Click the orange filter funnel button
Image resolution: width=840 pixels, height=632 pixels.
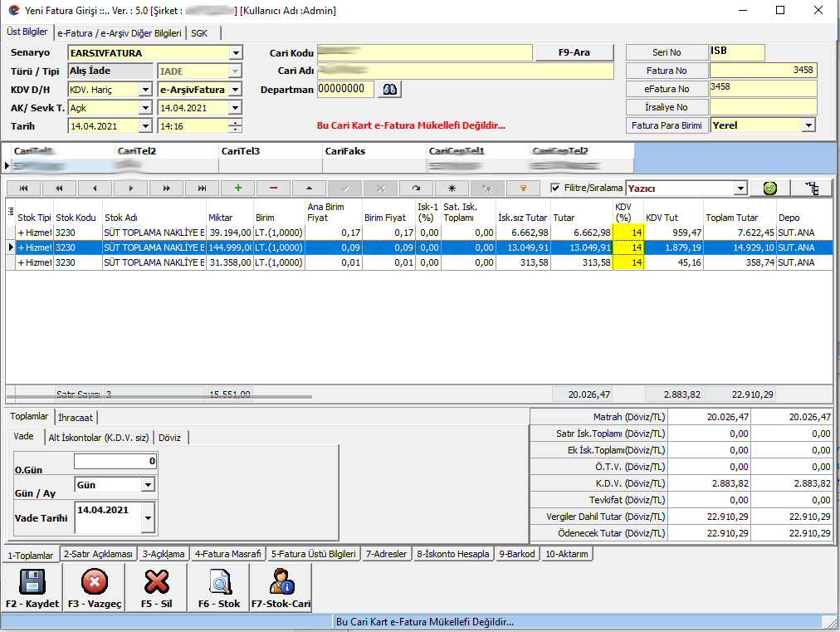point(524,189)
